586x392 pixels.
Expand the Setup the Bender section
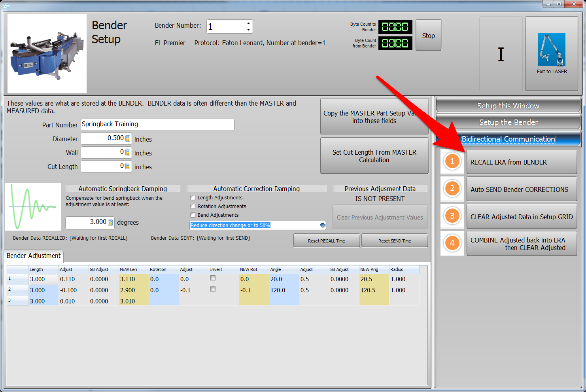coord(508,122)
